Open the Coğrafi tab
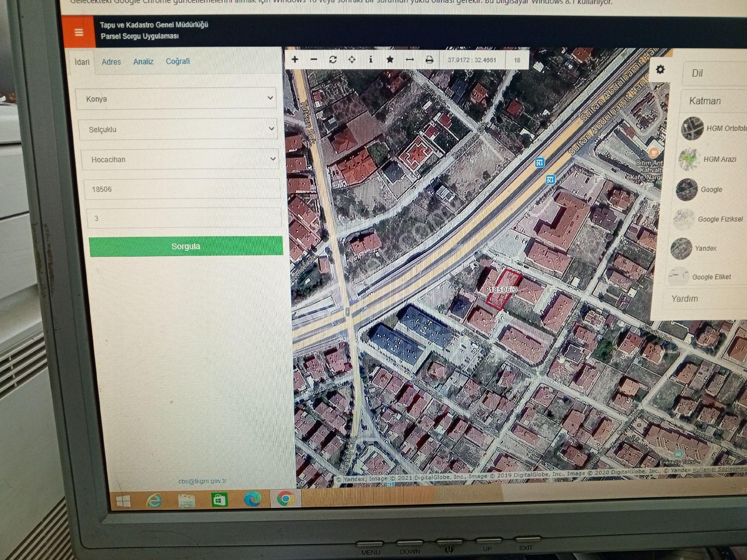Image resolution: width=747 pixels, height=560 pixels. pyautogui.click(x=178, y=61)
